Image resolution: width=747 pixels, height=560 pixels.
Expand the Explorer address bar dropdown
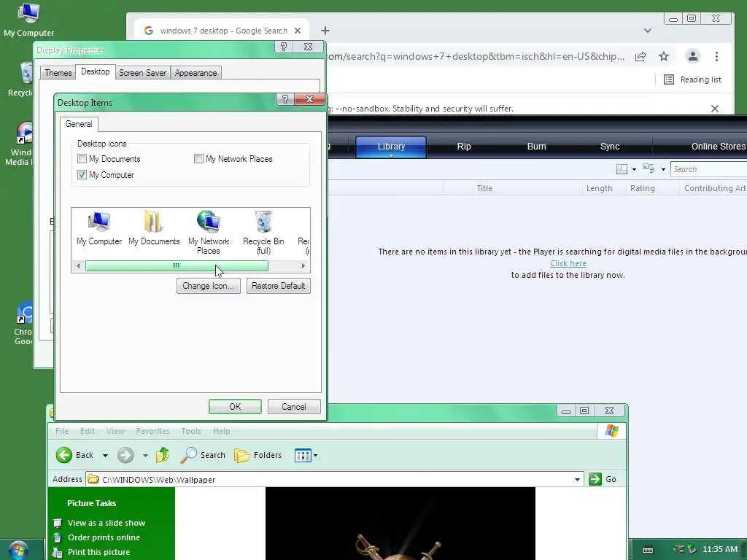[577, 480]
